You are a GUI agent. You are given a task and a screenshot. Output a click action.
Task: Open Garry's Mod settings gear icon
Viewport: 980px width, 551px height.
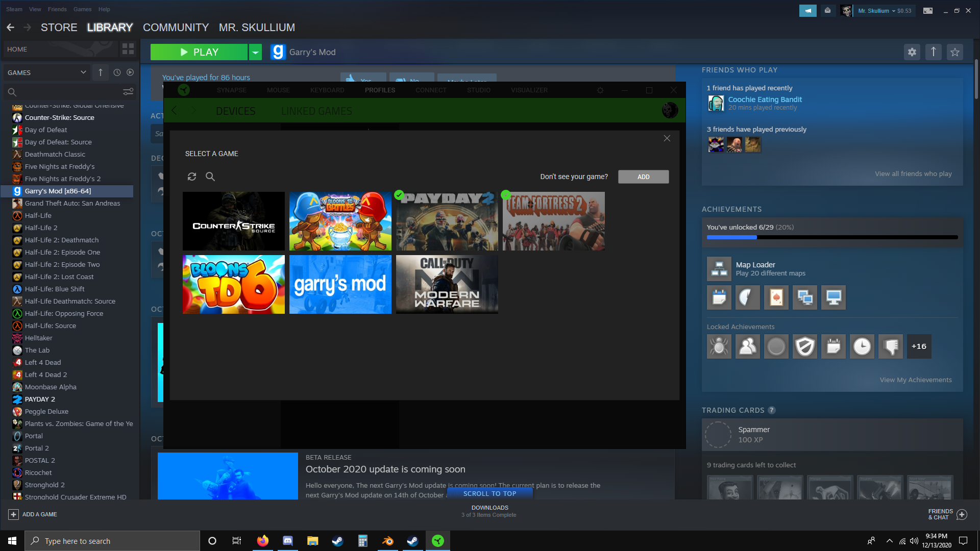click(912, 52)
